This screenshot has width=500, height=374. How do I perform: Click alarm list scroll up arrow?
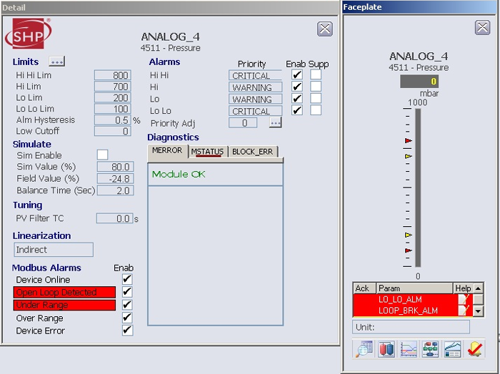pos(478,288)
